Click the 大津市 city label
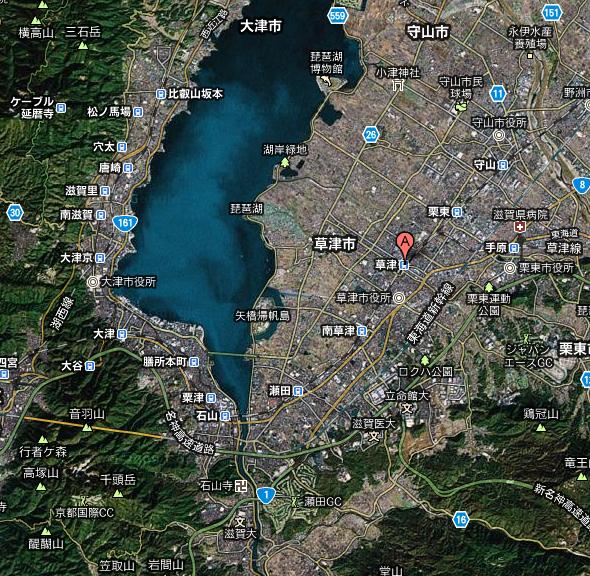Screen dimensions: 590x576 click(261, 26)
